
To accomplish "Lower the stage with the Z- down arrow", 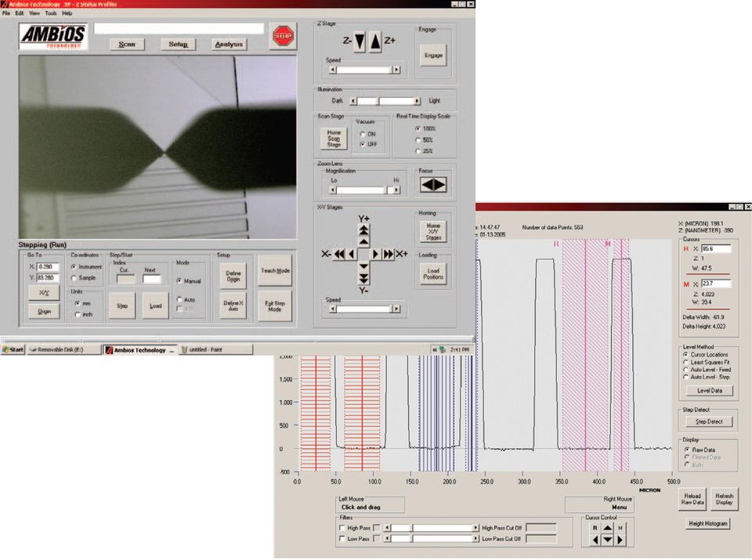I will (360, 42).
